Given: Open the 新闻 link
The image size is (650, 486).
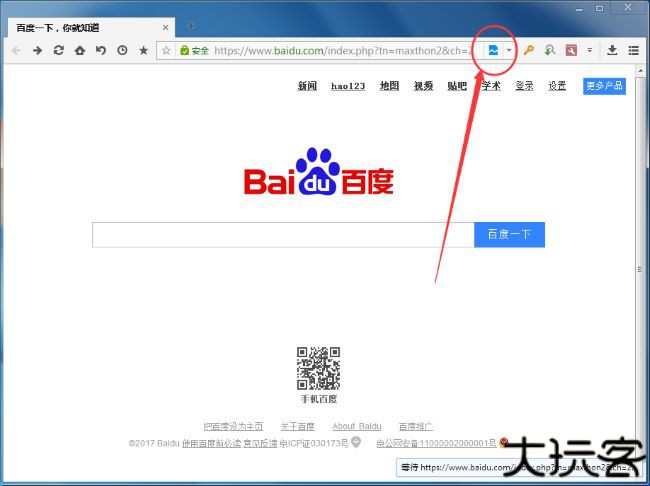Looking at the screenshot, I should tap(307, 86).
